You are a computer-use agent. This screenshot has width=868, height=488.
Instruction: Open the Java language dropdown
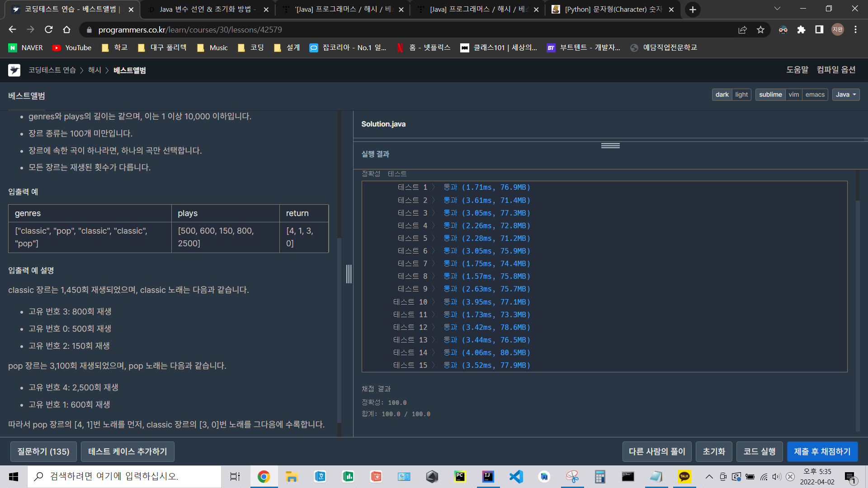(x=846, y=94)
